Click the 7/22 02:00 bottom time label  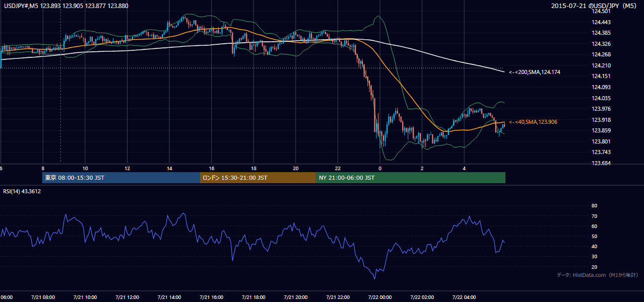point(422,297)
